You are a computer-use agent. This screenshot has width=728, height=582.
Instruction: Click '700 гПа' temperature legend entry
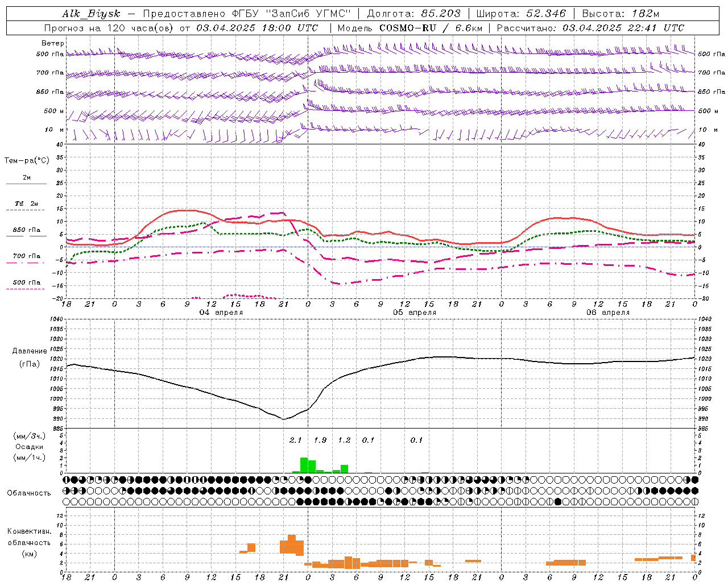(26, 256)
